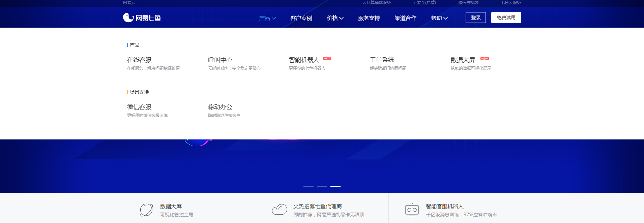Click 即刻推荐,网易严选礼品卡无限领 subtitle

(x=329, y=215)
